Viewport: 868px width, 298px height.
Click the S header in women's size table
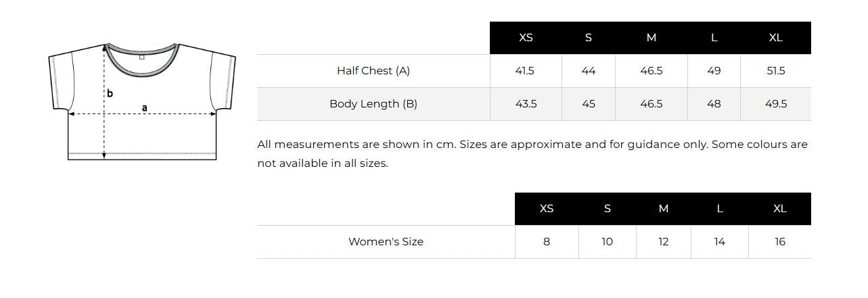[608, 209]
